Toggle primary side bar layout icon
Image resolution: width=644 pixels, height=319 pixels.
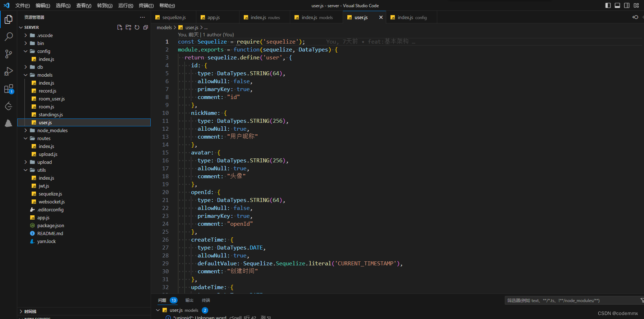point(608,5)
